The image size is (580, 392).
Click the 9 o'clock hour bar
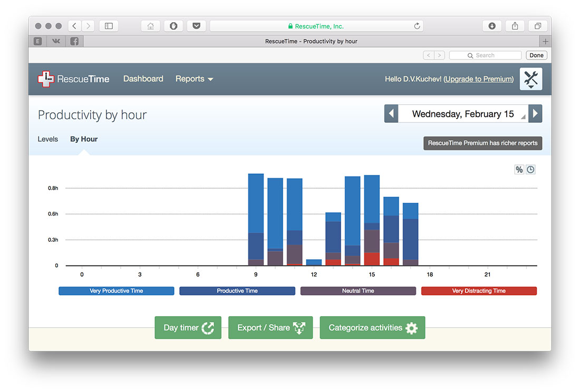[x=256, y=220]
